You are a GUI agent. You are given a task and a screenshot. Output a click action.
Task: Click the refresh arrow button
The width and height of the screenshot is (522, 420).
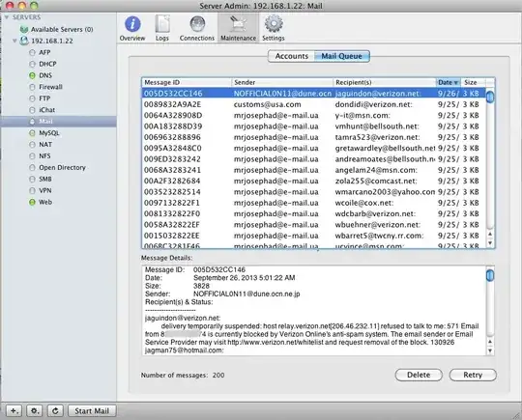tap(55, 410)
